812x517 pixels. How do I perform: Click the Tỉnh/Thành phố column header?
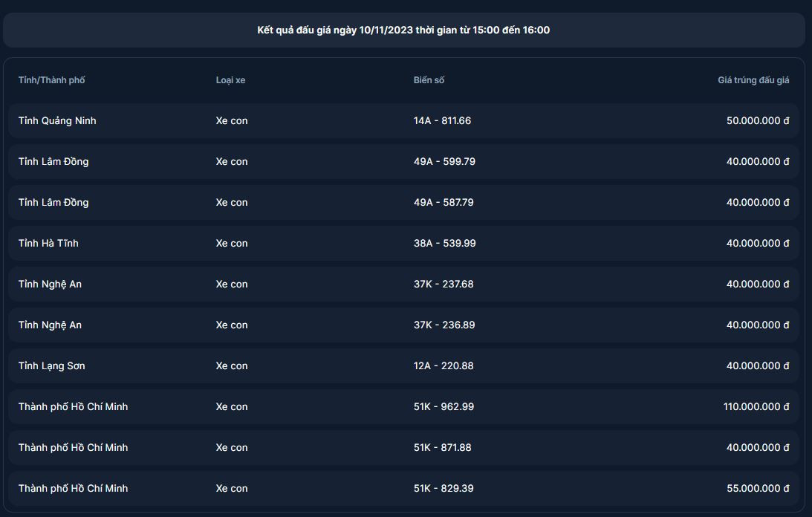pos(52,80)
